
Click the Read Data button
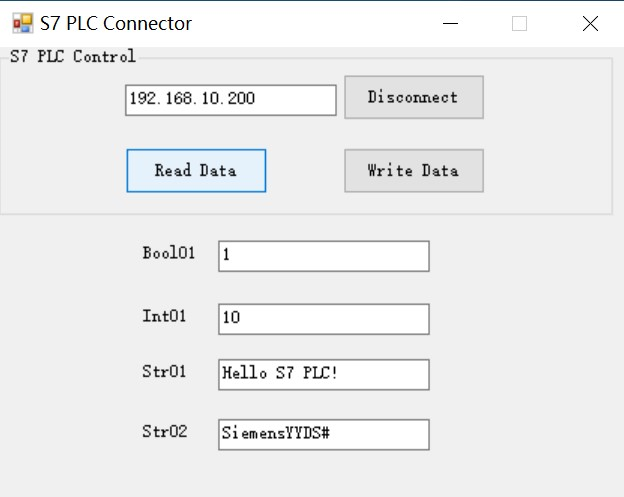tap(196, 170)
